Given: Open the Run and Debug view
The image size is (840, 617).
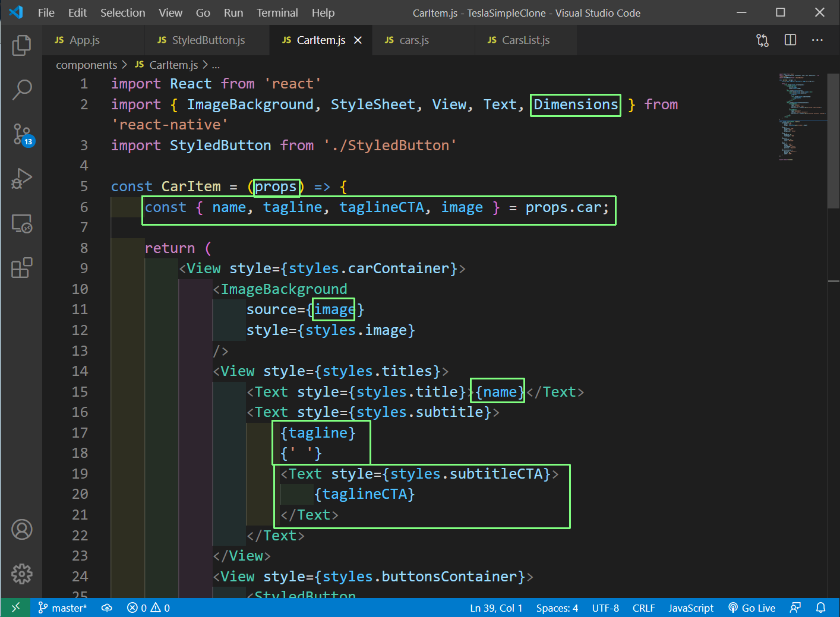Looking at the screenshot, I should (x=21, y=179).
